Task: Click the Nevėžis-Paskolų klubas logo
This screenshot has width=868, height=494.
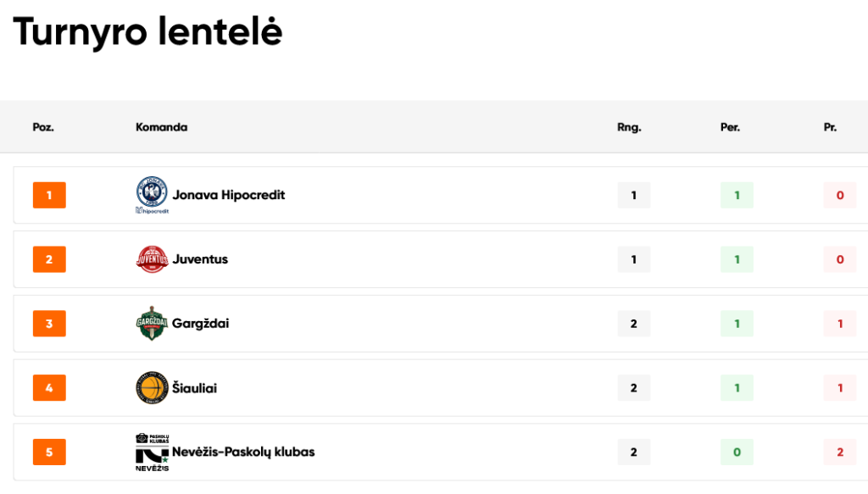Action: [x=152, y=452]
